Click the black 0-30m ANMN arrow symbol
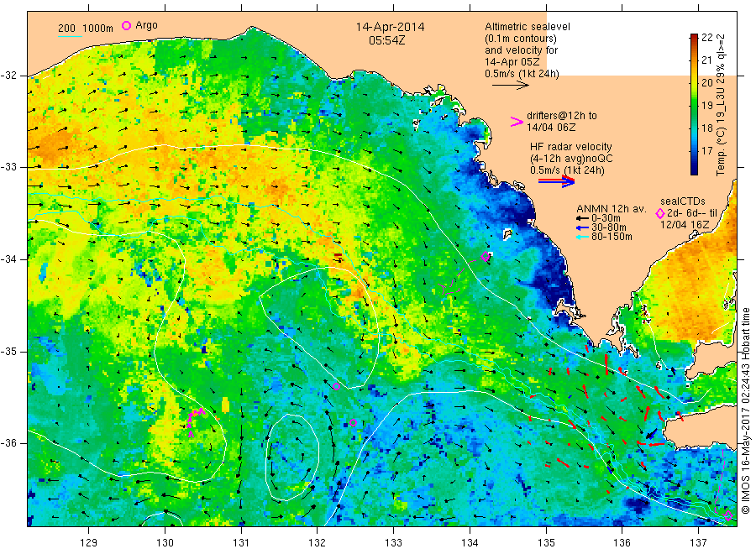The height and width of the screenshot is (554, 756). tap(581, 218)
